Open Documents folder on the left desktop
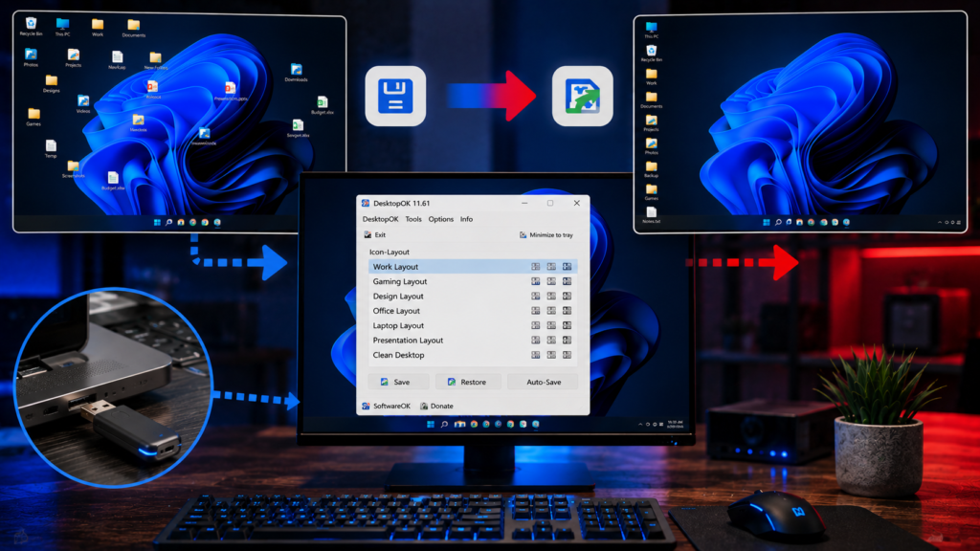The width and height of the screenshot is (980, 551). click(134, 28)
